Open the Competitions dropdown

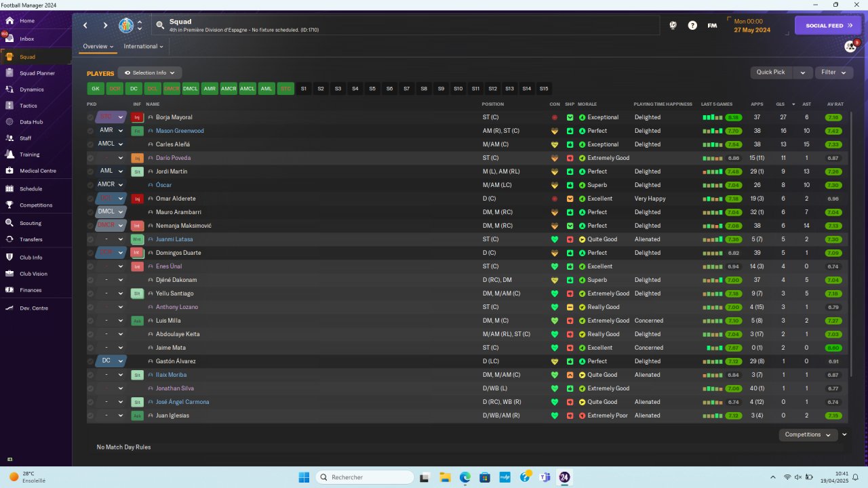click(807, 434)
